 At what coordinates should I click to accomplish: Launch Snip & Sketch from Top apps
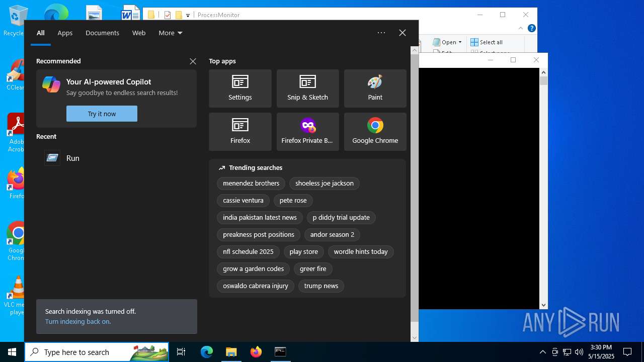pos(307,88)
